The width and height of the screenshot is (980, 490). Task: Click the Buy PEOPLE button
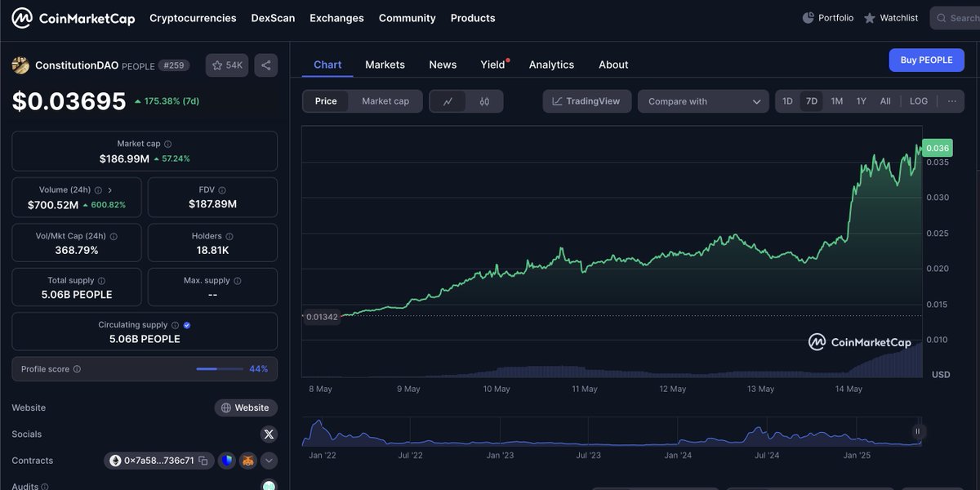926,60
